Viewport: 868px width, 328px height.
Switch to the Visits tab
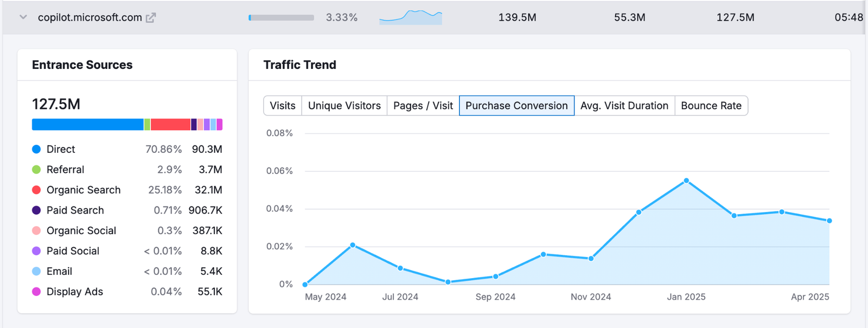point(283,106)
